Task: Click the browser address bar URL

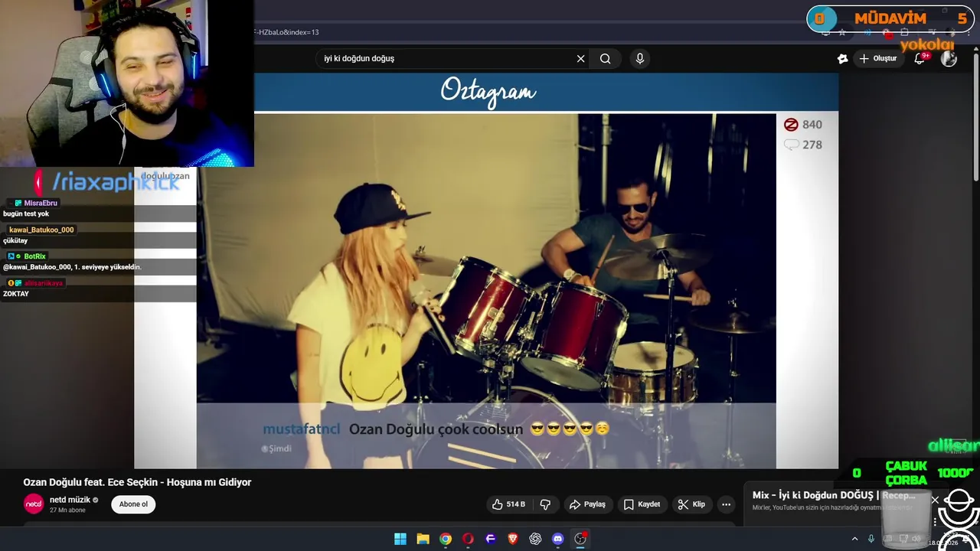Action: tap(288, 32)
